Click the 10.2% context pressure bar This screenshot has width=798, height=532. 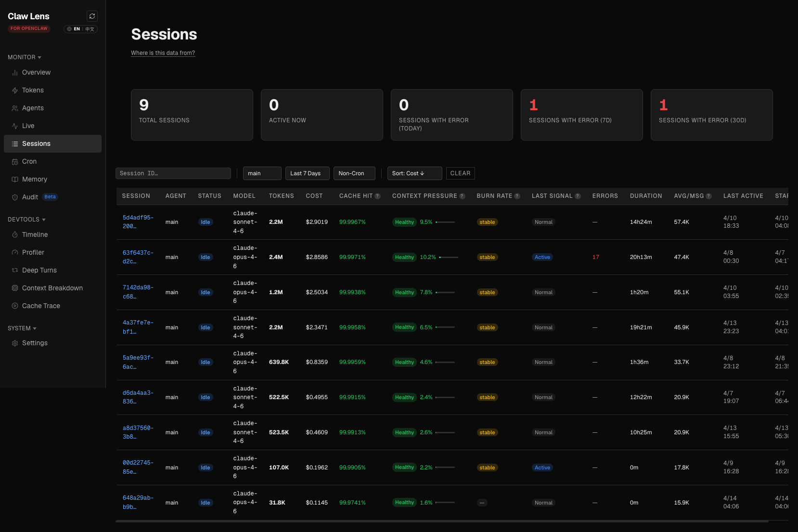pos(449,258)
